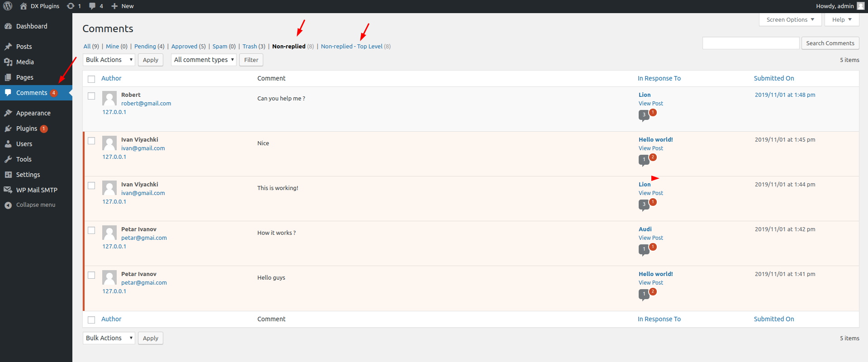Expand the Help panel
Viewport: 868px width, 362px height.
tap(842, 19)
